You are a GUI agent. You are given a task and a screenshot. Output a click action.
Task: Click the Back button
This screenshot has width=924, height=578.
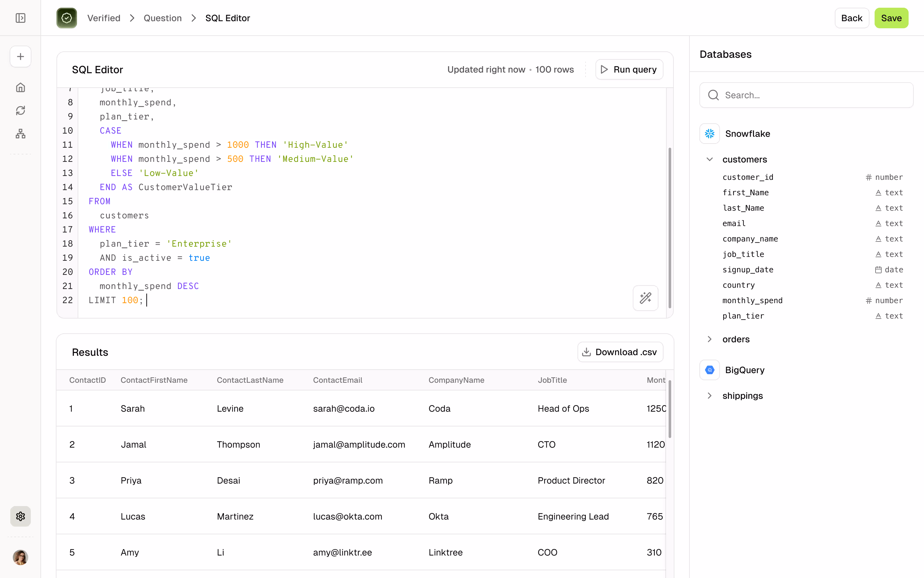pyautogui.click(x=851, y=18)
